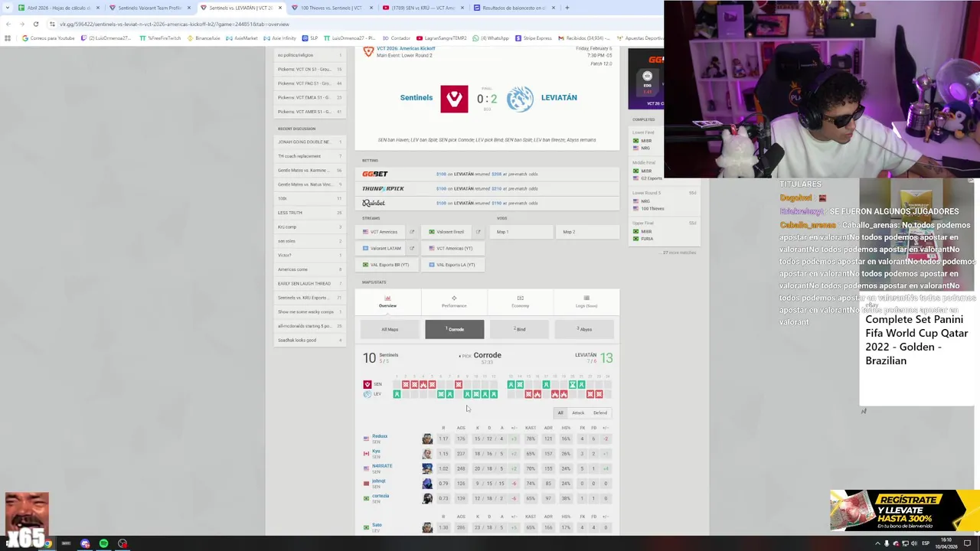The height and width of the screenshot is (551, 980).
Task: Open the VCT Americas (YT) stream
Action: click(454, 248)
